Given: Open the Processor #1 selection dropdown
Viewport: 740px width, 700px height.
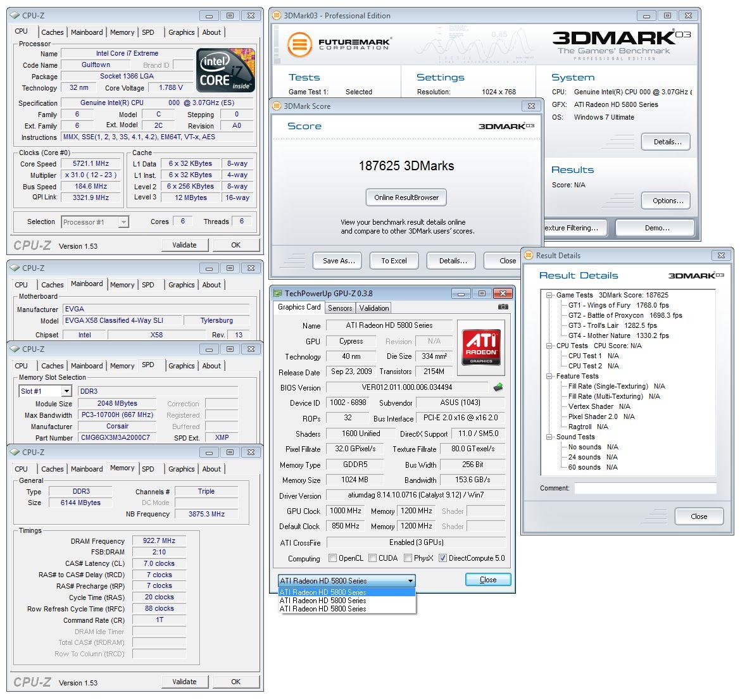Looking at the screenshot, I should pos(123,222).
